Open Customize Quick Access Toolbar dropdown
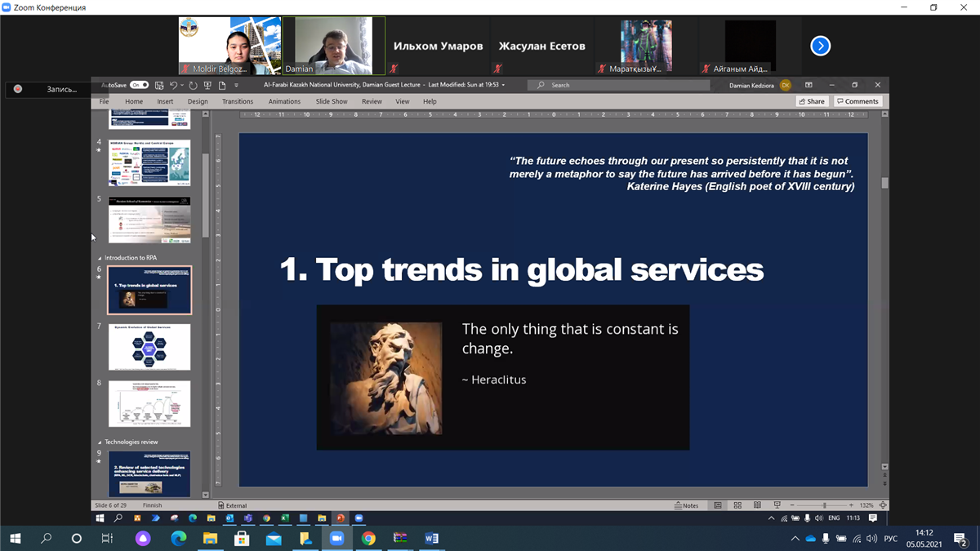The height and width of the screenshot is (551, 980). pyautogui.click(x=237, y=85)
